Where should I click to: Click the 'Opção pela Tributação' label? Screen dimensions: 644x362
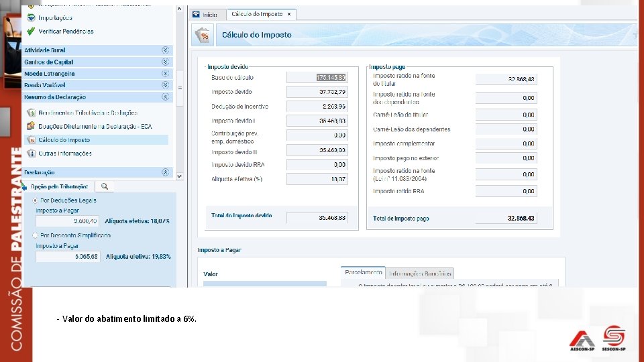point(59,187)
